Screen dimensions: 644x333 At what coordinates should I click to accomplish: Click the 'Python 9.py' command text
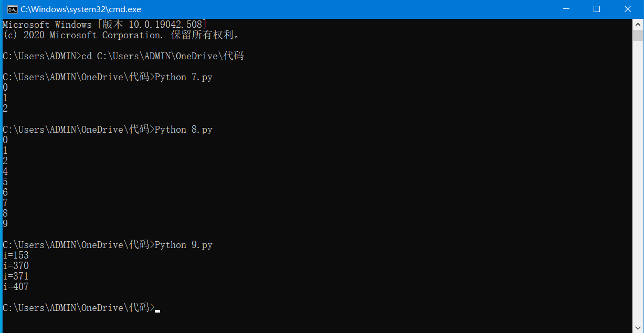183,245
